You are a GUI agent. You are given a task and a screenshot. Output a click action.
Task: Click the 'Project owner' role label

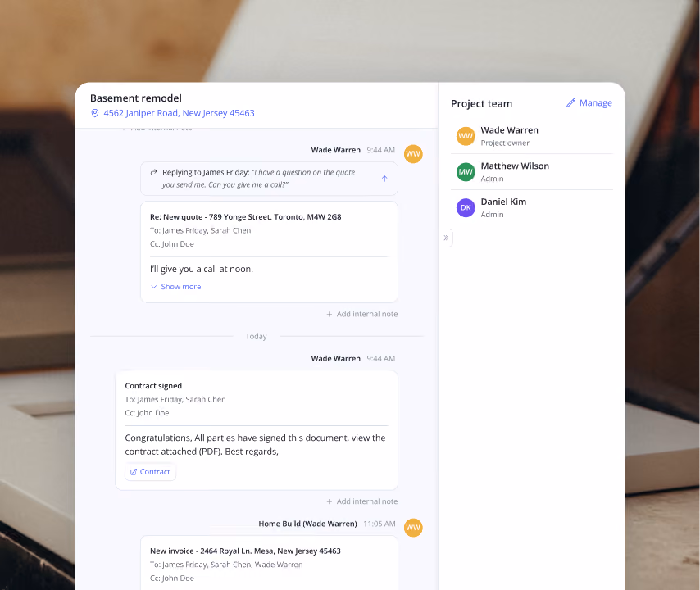(505, 143)
